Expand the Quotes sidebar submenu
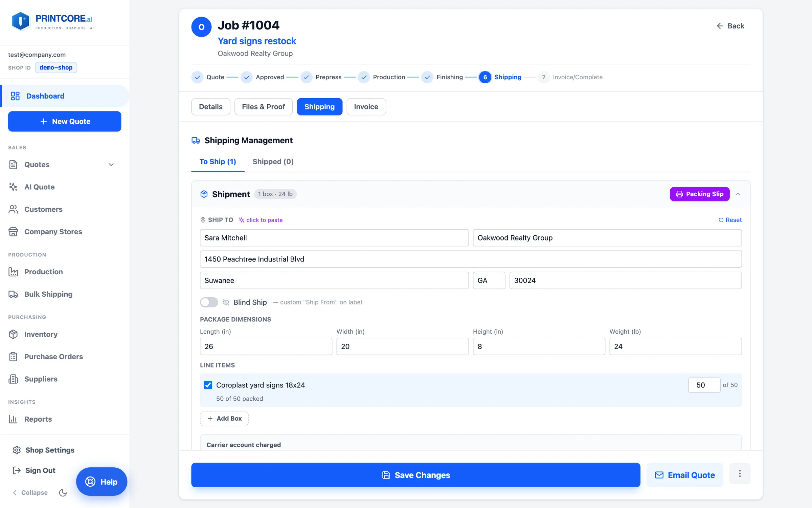The image size is (812, 508). coord(111,165)
